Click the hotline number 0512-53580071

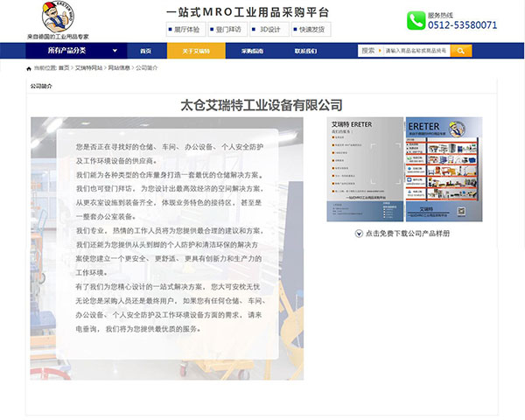point(463,25)
